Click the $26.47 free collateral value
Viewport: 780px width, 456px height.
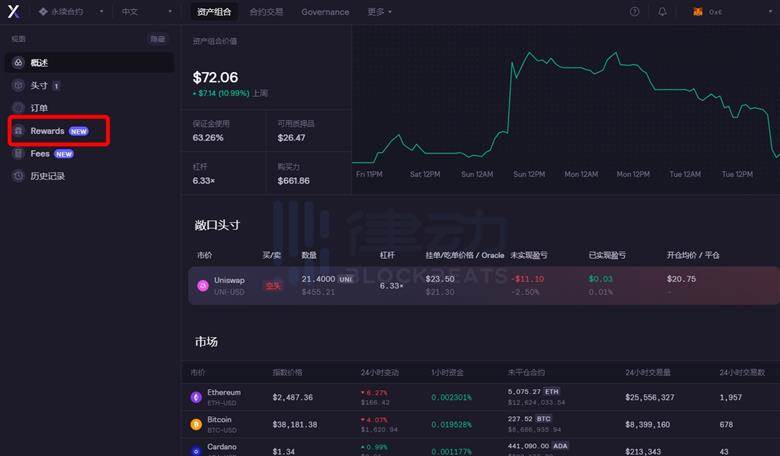click(x=292, y=138)
